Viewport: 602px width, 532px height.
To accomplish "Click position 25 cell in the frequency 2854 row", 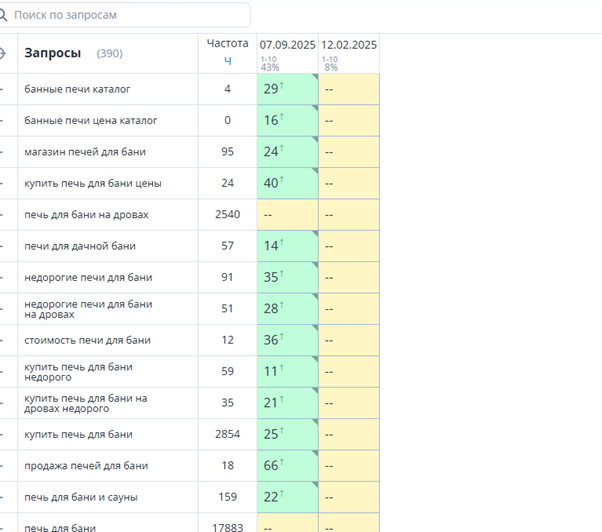I will (288, 435).
